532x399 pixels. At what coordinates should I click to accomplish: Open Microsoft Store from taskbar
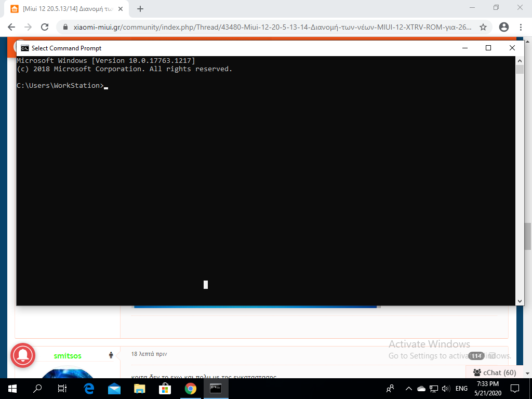(165, 389)
